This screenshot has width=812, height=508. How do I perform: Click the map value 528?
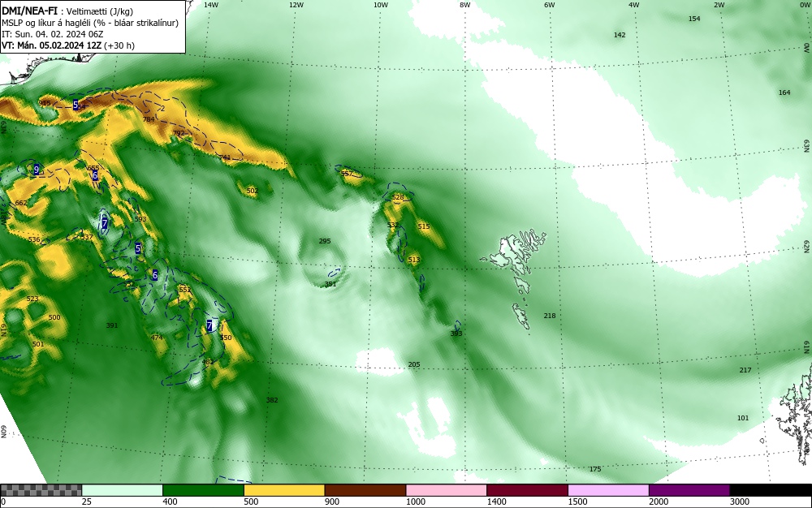tap(398, 198)
